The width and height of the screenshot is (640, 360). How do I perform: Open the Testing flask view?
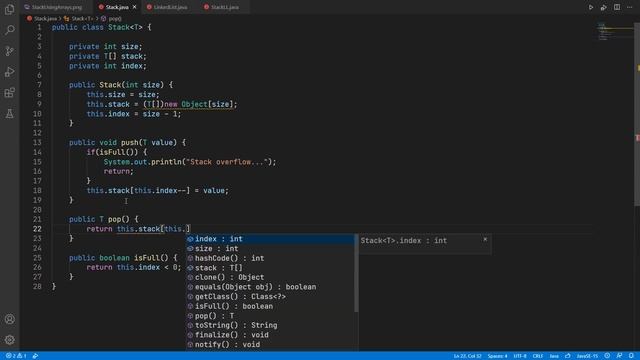pos(9,113)
